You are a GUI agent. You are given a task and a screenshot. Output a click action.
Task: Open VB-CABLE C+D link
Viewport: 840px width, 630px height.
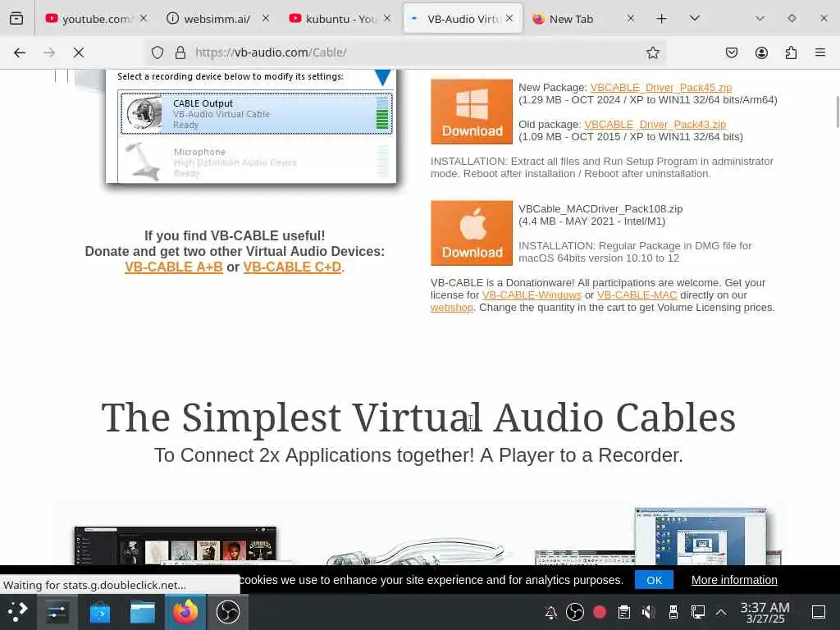click(x=292, y=267)
